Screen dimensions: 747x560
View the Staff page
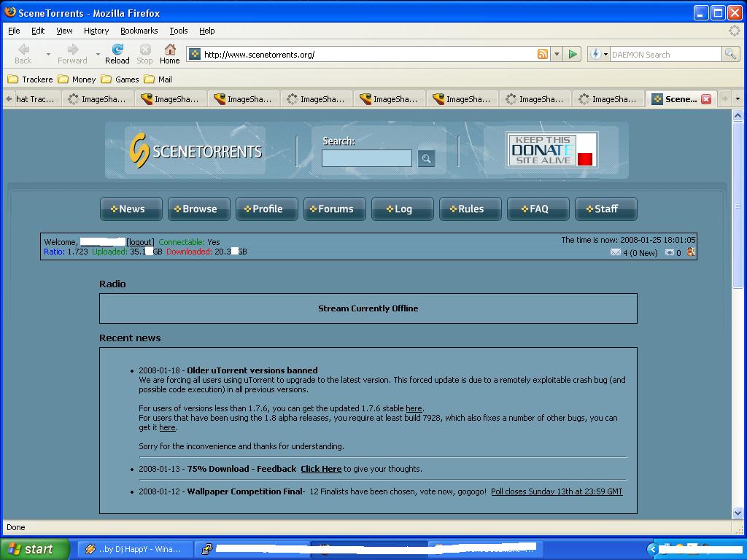coord(606,209)
